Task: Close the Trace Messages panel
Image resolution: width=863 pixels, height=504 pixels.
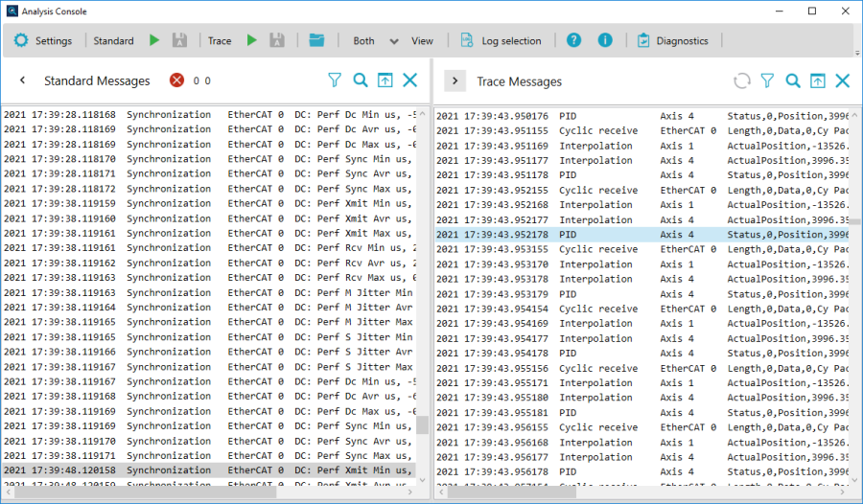Action: (842, 81)
